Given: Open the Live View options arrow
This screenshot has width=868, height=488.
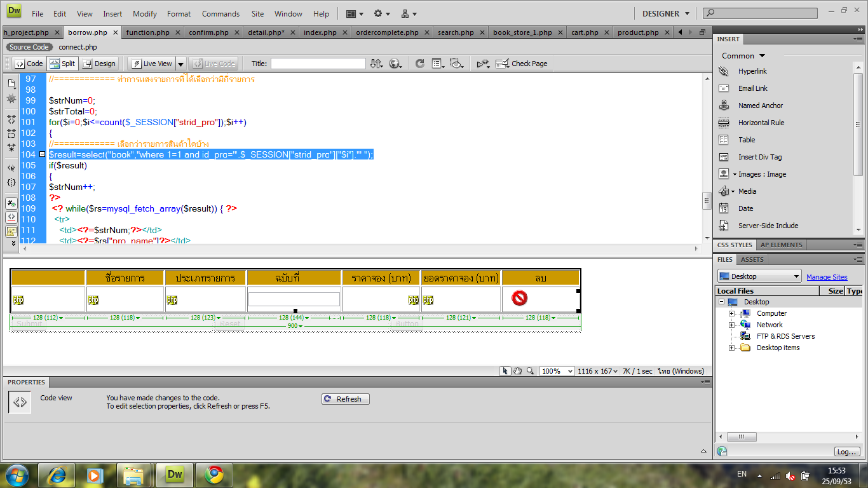Looking at the screenshot, I should (180, 64).
